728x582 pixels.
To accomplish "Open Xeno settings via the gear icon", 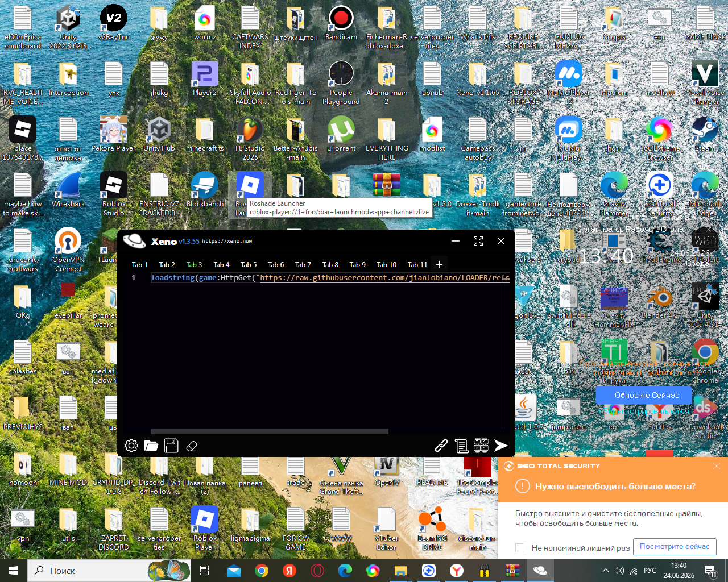I will coord(131,446).
